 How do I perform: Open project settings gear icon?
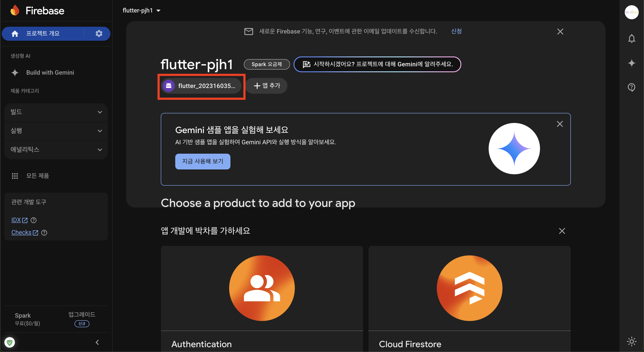click(x=99, y=33)
